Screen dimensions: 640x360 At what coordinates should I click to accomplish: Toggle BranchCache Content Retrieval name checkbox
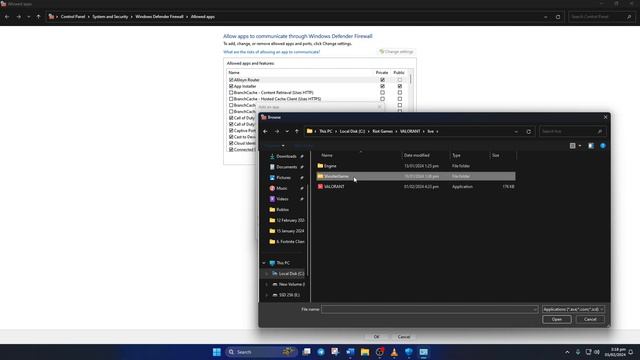[x=231, y=93]
